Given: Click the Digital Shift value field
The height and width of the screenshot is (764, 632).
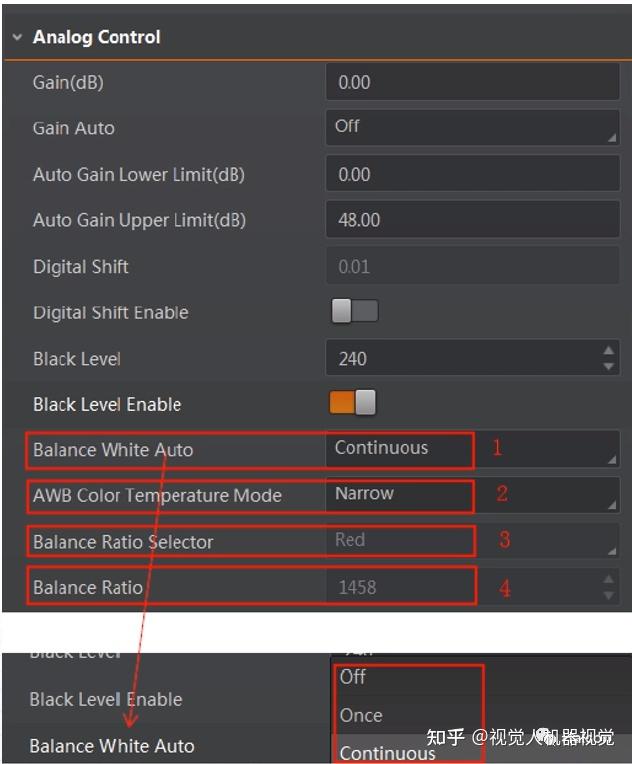Looking at the screenshot, I should [x=472, y=267].
